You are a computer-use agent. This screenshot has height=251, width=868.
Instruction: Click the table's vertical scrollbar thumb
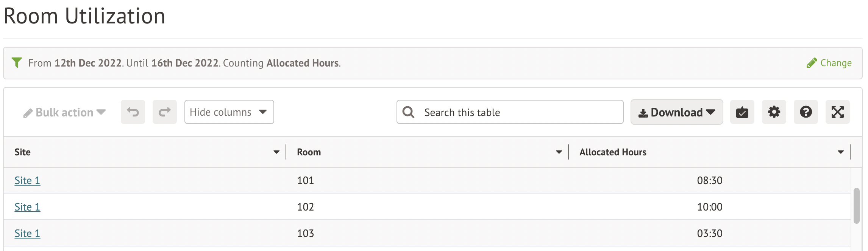pyautogui.click(x=856, y=206)
